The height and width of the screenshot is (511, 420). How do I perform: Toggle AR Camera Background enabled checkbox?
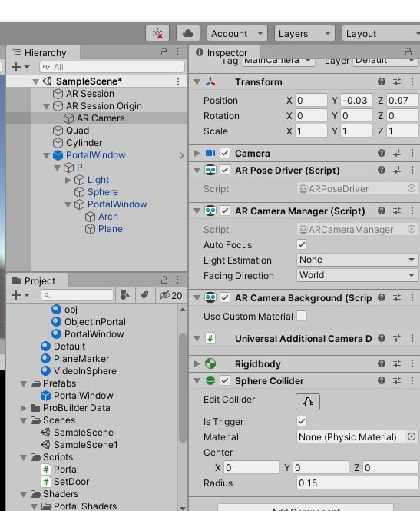tap(225, 297)
